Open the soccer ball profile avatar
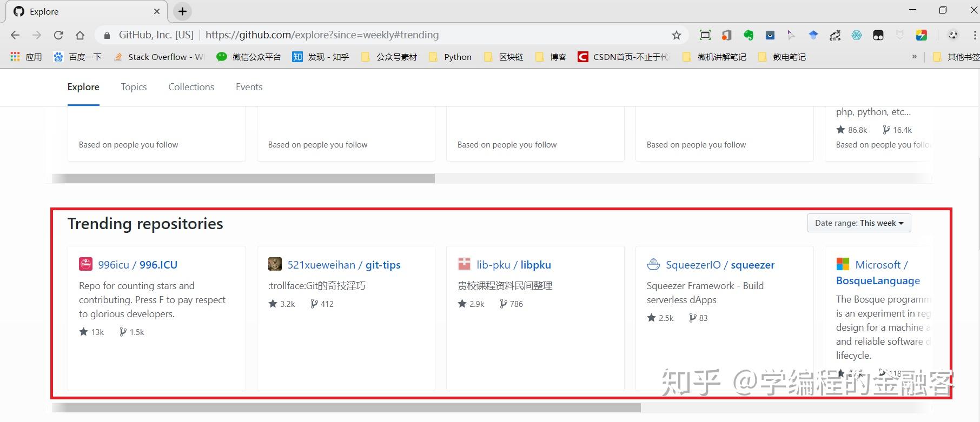Screen dimensions: 980x422 click(x=953, y=35)
